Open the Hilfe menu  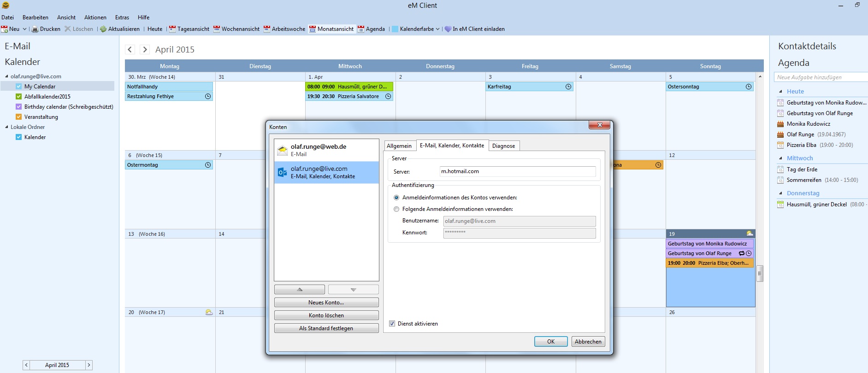143,17
